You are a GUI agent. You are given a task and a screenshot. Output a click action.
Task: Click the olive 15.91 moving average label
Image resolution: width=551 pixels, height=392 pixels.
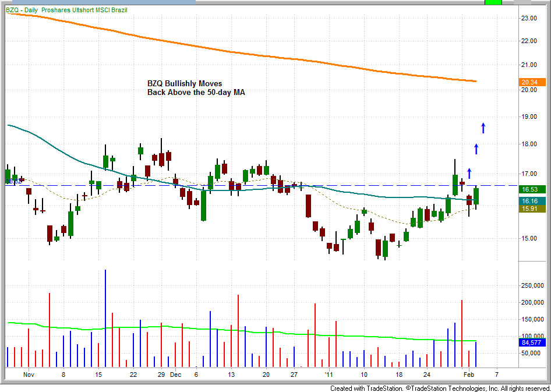(532, 209)
